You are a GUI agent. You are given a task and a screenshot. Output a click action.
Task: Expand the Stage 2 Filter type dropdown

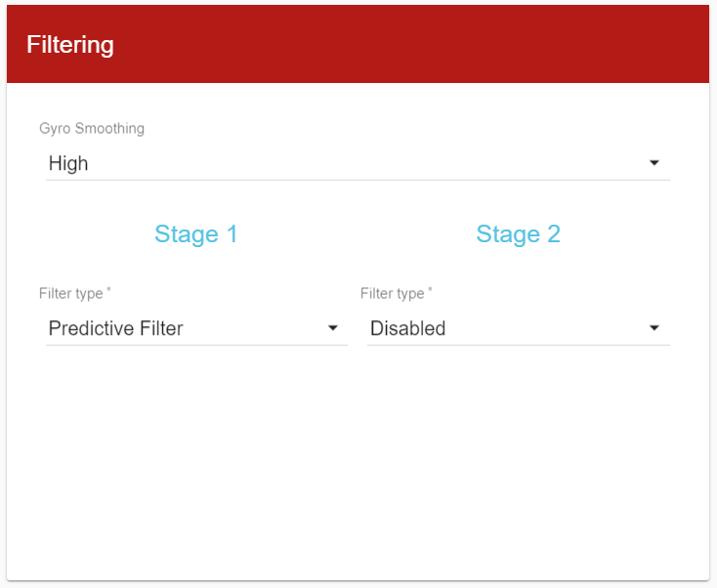tap(518, 328)
